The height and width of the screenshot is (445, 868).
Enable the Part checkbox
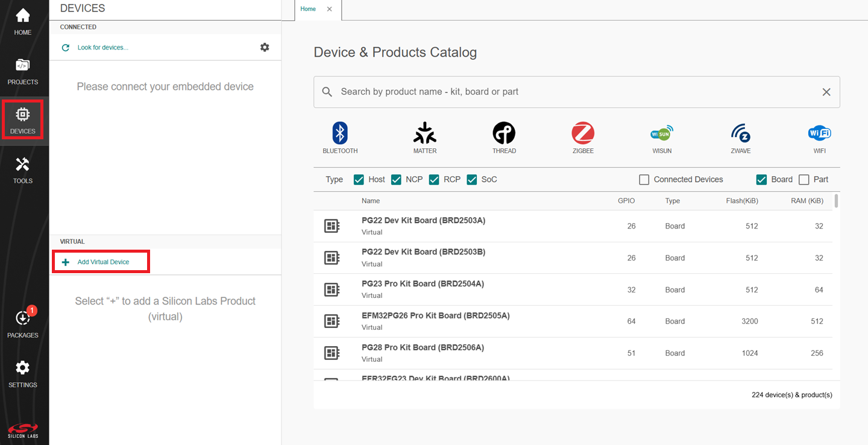[x=804, y=180]
